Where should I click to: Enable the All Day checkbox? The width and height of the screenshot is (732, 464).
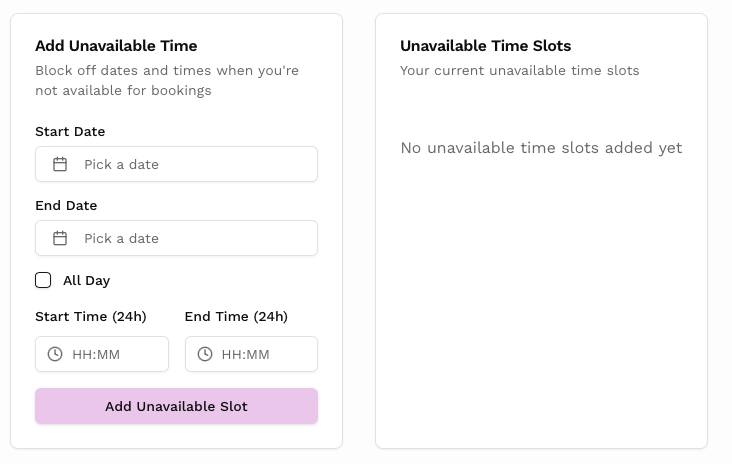(43, 280)
